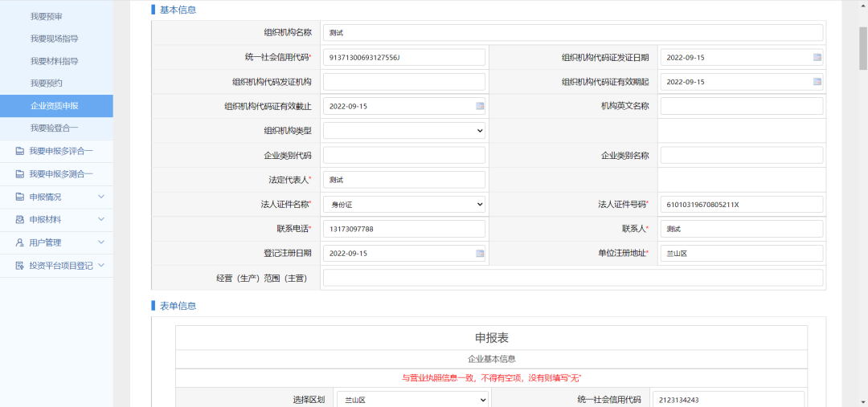Open the 法人证件名称 dropdown showing 身份证

coord(404,205)
